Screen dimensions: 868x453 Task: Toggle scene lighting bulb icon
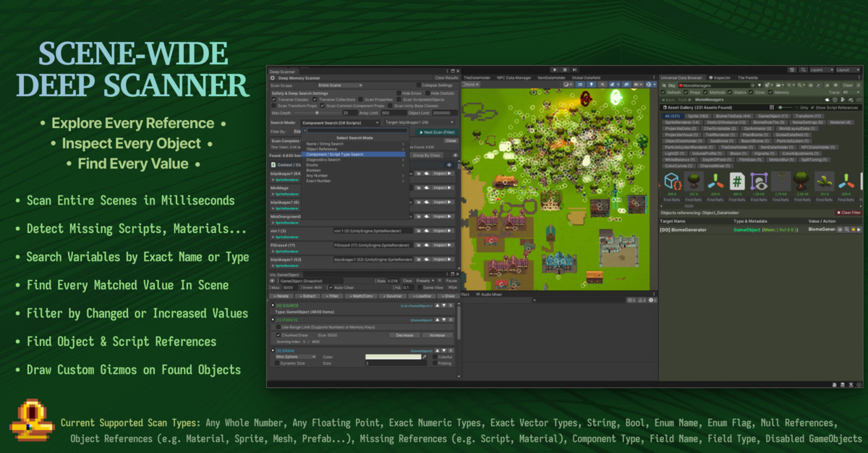pos(591,85)
